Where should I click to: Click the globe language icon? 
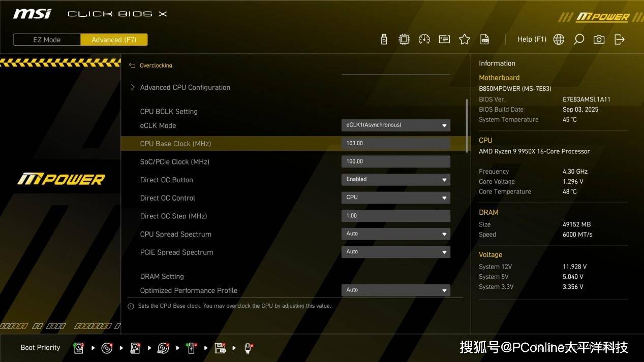tap(559, 40)
